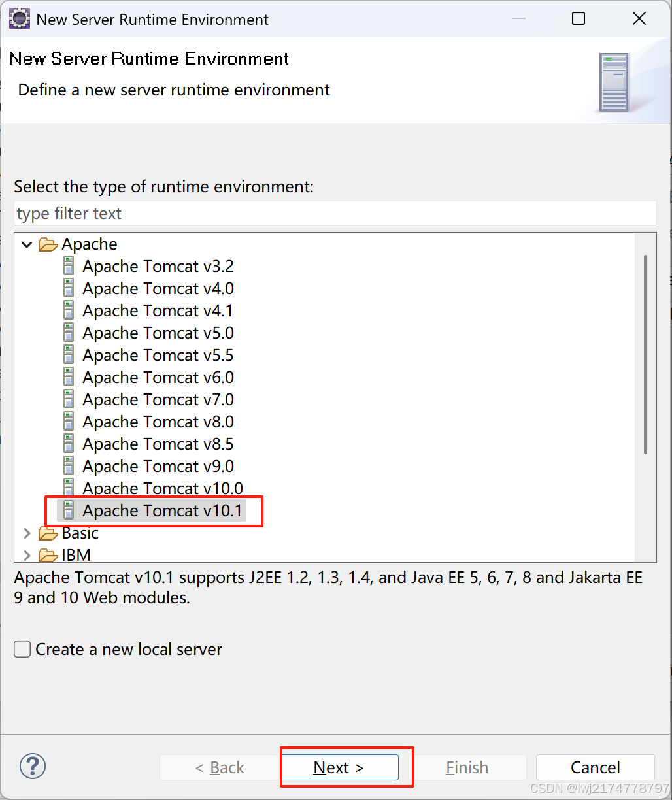Expand the Basic tree node

(27, 533)
